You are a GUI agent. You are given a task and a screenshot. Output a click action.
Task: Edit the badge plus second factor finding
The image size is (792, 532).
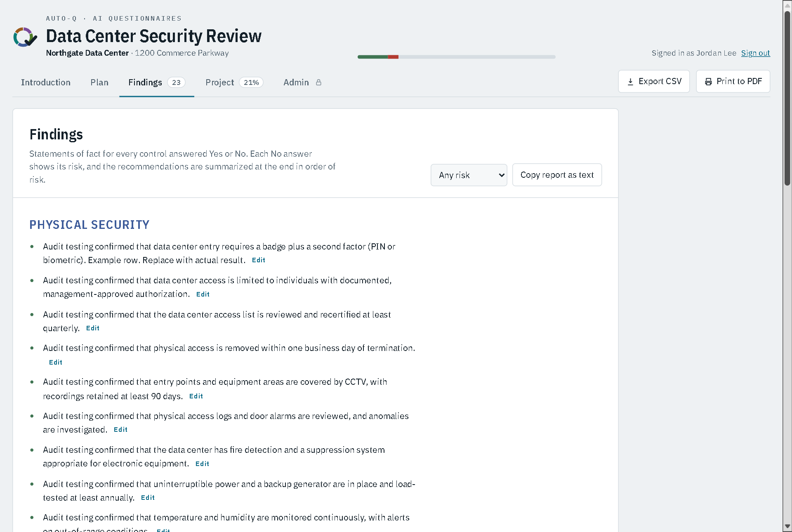[x=258, y=260]
